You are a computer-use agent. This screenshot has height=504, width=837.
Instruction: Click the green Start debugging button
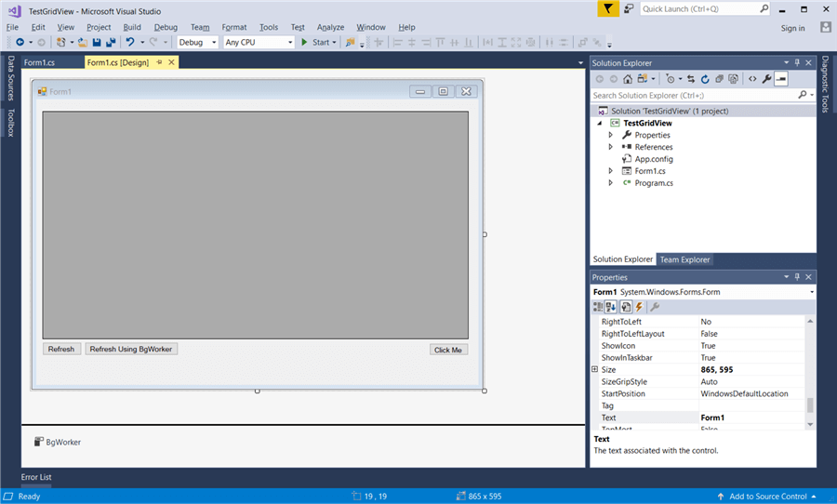click(319, 42)
